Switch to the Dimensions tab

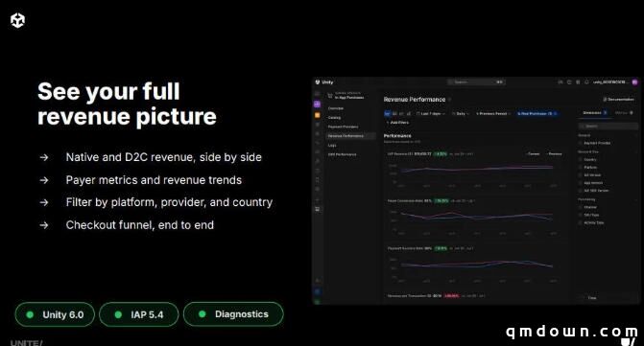(595, 113)
